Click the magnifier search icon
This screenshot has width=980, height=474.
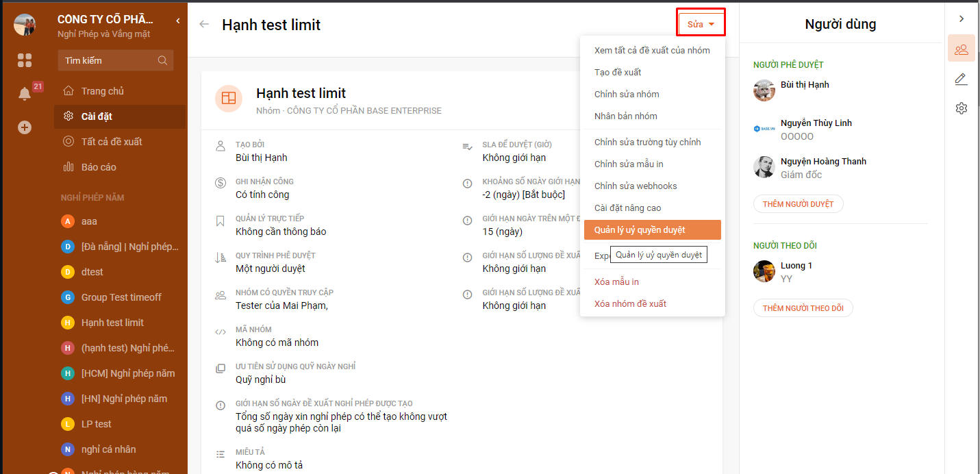162,60
